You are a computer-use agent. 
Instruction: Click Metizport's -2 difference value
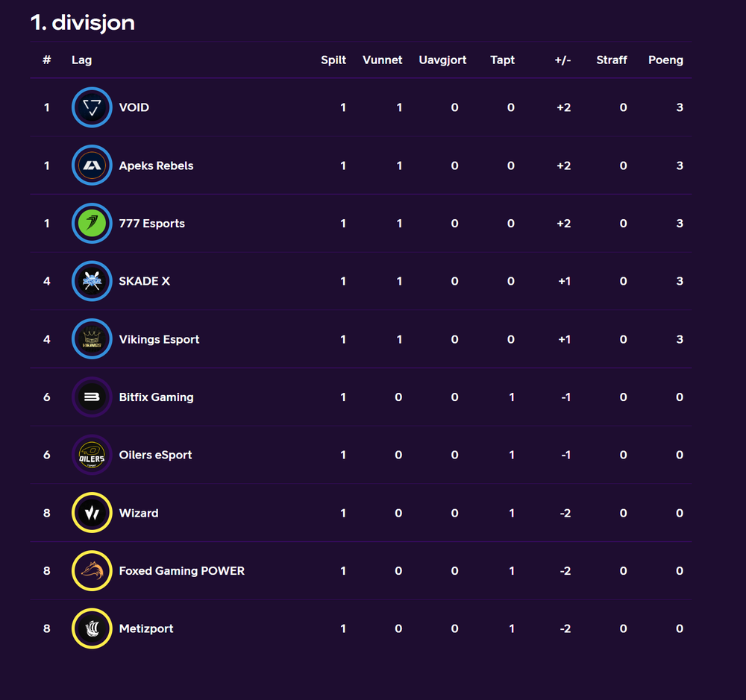(565, 628)
